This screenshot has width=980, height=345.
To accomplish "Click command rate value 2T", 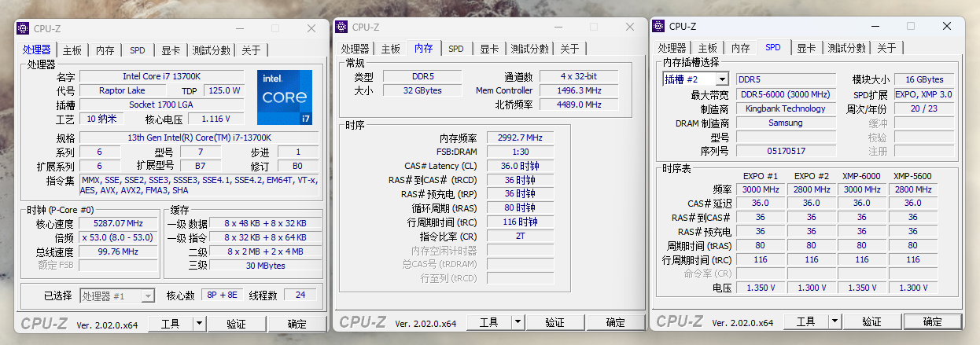I will pyautogui.click(x=521, y=237).
